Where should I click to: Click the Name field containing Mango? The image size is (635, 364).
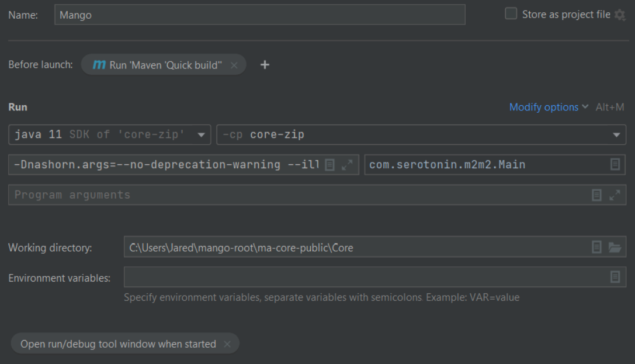pos(259,15)
